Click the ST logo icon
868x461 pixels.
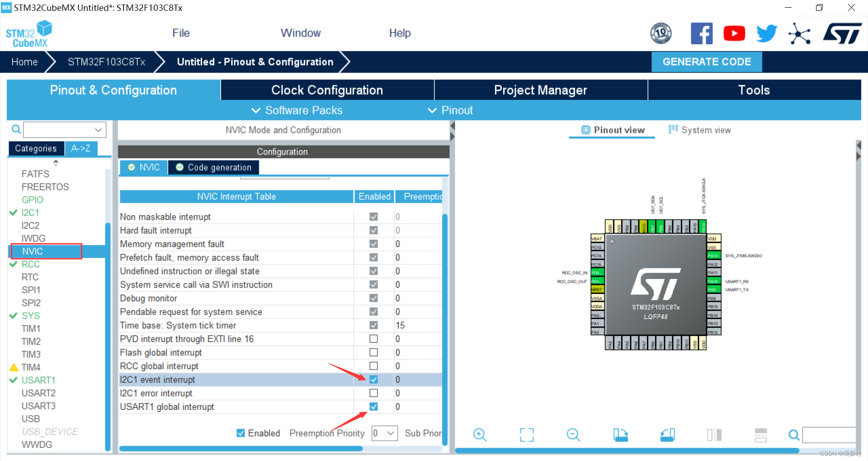tap(842, 33)
